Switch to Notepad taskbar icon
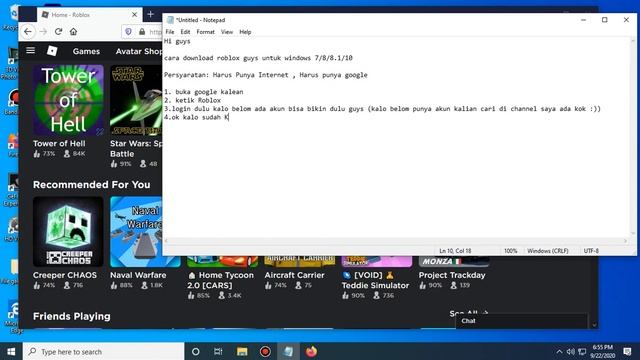The height and width of the screenshot is (360, 640). tap(288, 351)
